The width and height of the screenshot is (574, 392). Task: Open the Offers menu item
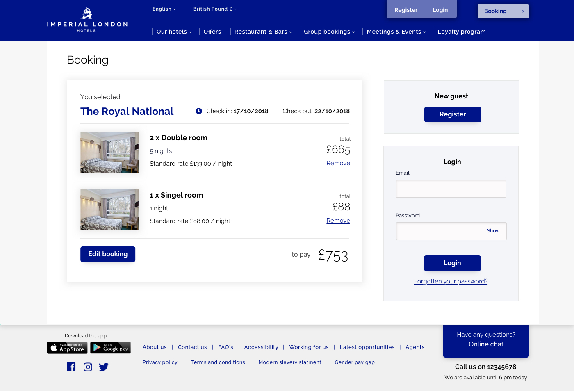point(212,32)
